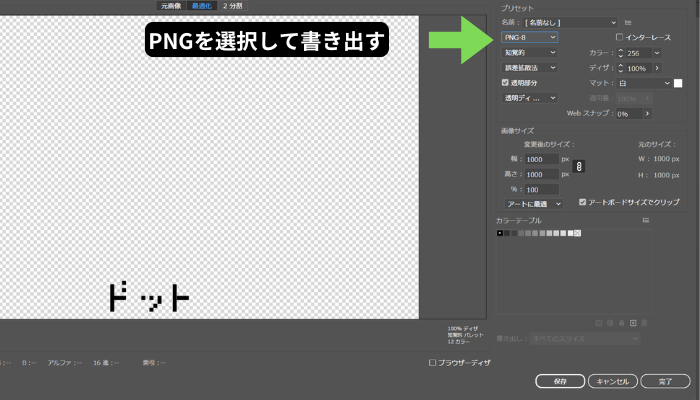The image size is (700, 400).
Task: Click the trash icon under Color Table
Action: (644, 323)
